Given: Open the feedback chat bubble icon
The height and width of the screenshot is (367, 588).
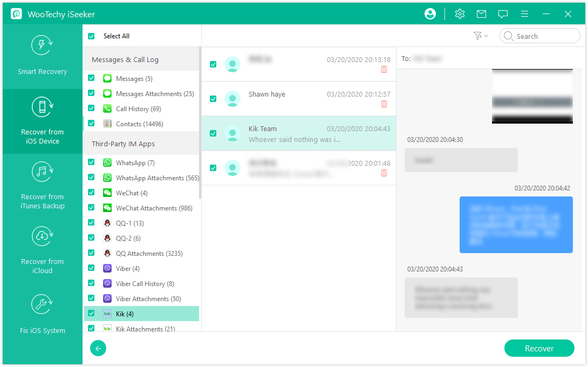Looking at the screenshot, I should click(x=503, y=14).
